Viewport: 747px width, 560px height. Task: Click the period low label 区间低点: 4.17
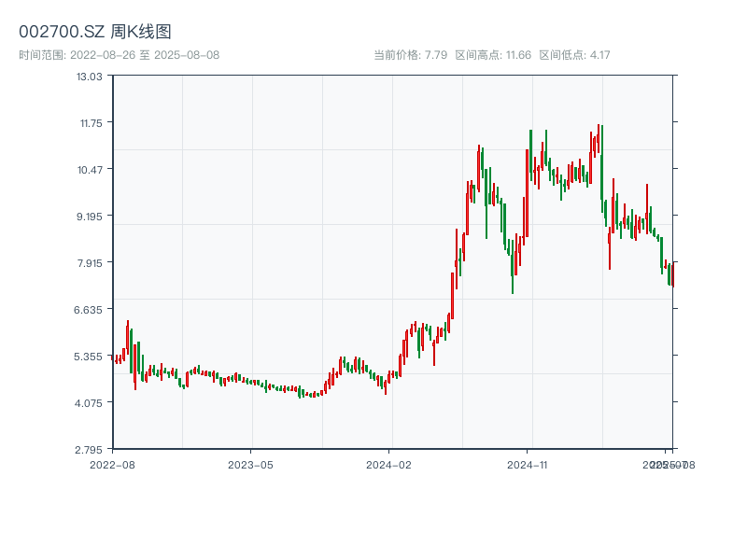(x=574, y=55)
